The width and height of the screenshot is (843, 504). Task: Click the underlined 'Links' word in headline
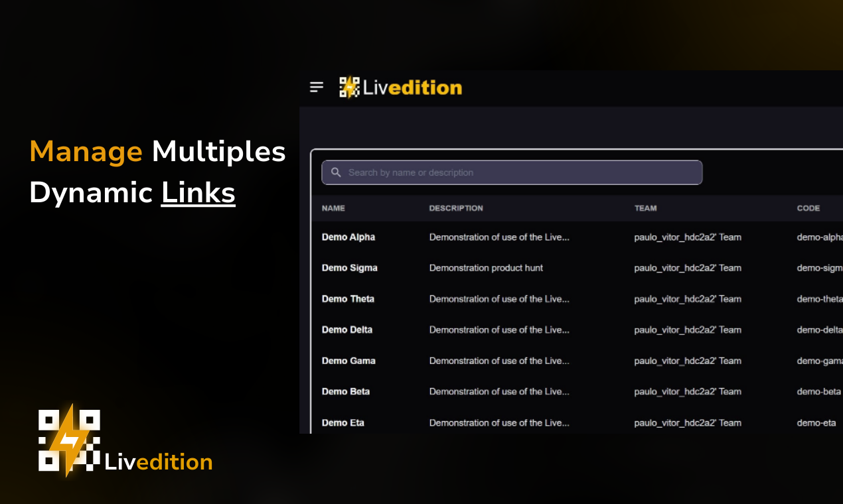click(x=198, y=193)
